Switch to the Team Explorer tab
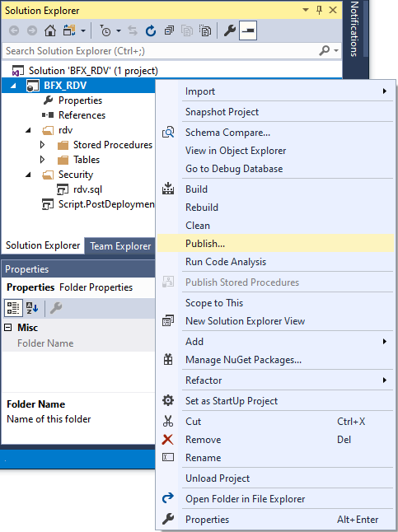This screenshot has height=532, width=398. [x=120, y=246]
